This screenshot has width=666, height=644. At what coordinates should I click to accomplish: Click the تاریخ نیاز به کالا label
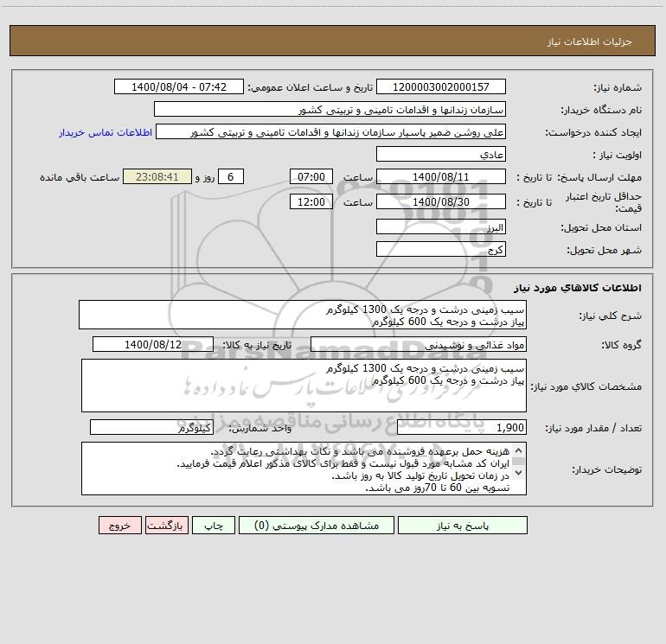[257, 345]
